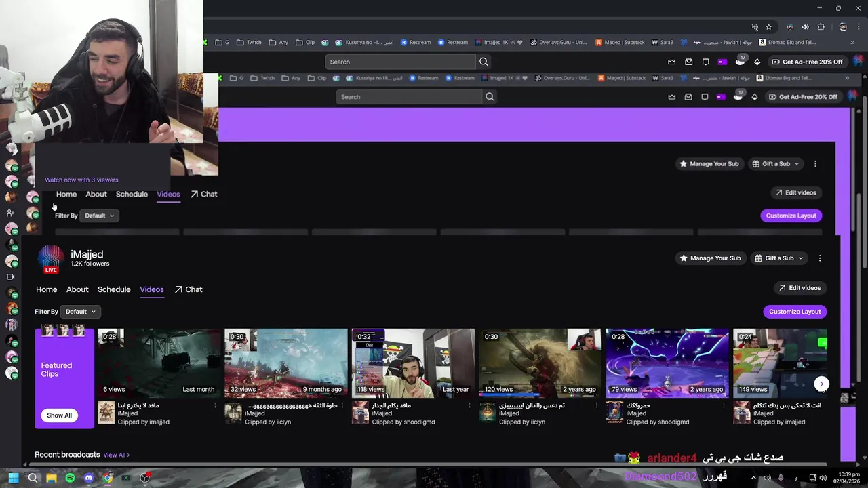
Task: Open options menu for clip حمروككك
Action: coord(724,405)
